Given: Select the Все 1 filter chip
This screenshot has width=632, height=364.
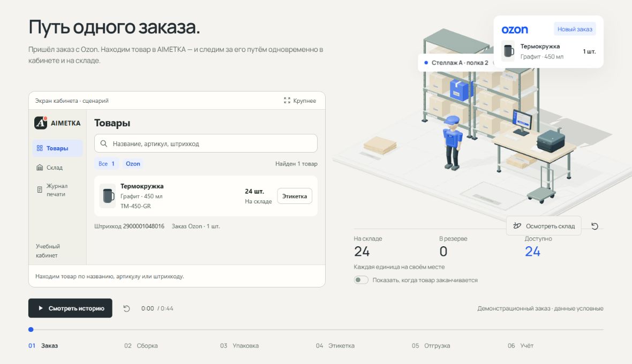Looking at the screenshot, I should [x=107, y=163].
